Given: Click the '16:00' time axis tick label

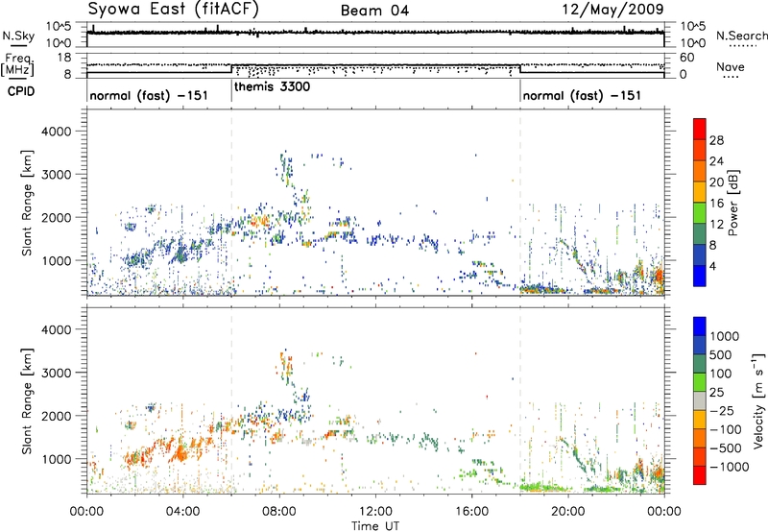Looking at the screenshot, I should [471, 512].
